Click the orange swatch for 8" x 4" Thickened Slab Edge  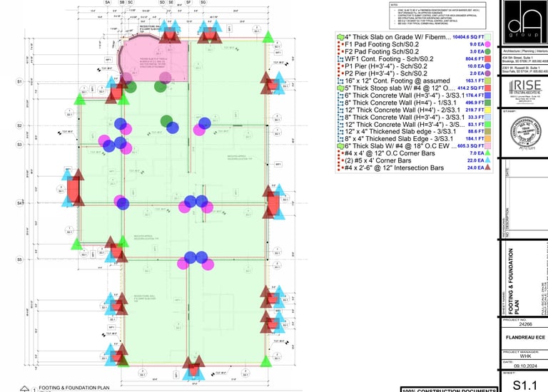click(487, 139)
